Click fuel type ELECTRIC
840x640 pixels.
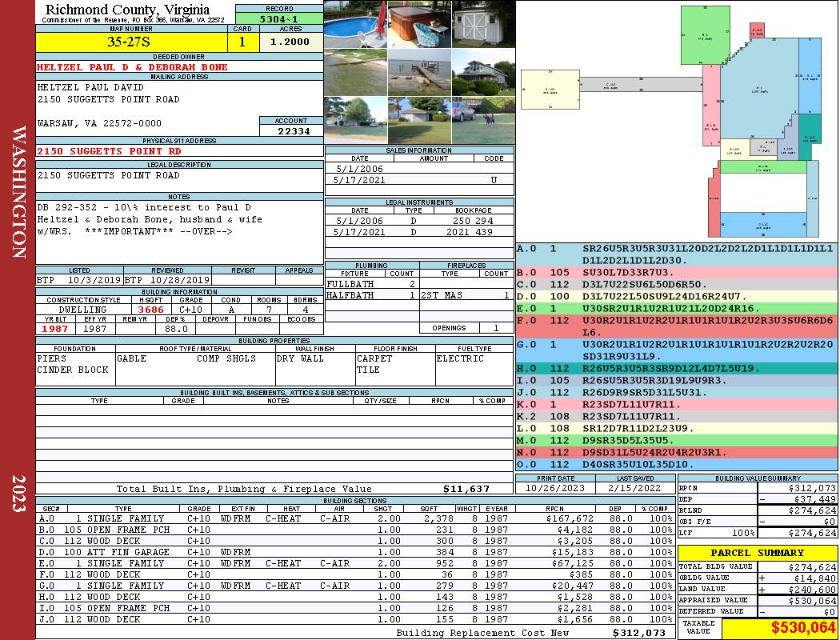pyautogui.click(x=460, y=358)
